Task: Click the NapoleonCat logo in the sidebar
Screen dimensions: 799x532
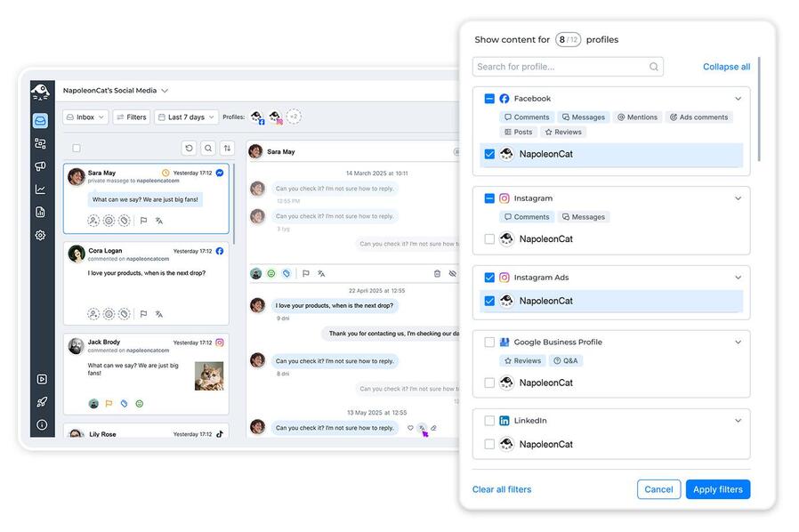Action: click(41, 93)
